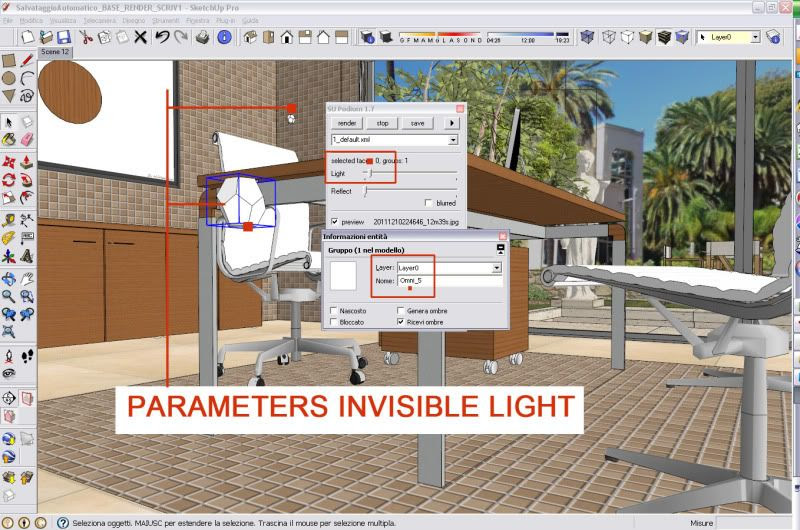
Task: Click the Nome field containing Omni_S
Action: (449, 281)
